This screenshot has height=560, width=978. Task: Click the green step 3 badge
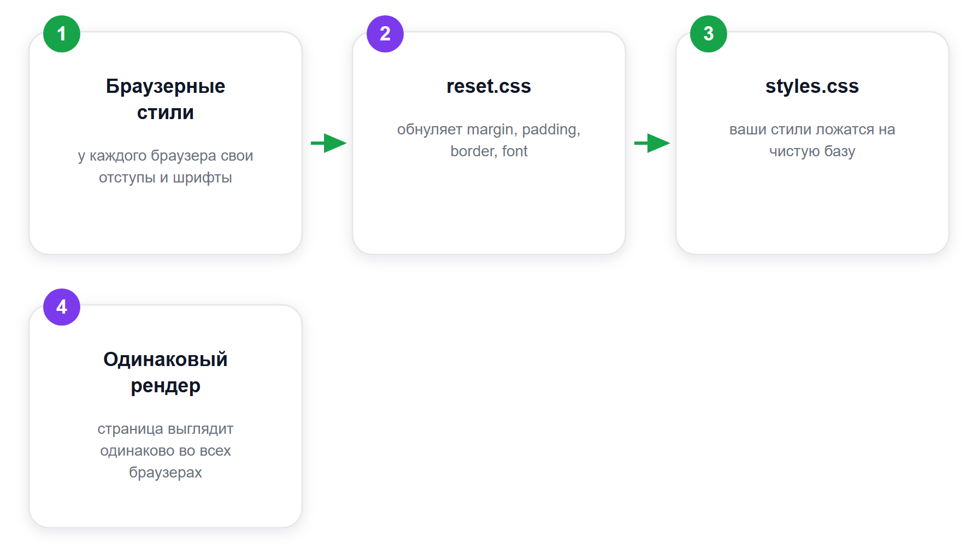point(709,34)
